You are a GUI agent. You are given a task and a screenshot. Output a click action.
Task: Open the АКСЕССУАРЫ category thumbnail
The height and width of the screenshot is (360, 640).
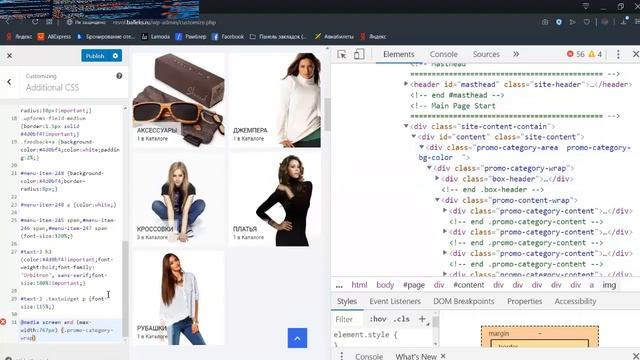point(178,100)
